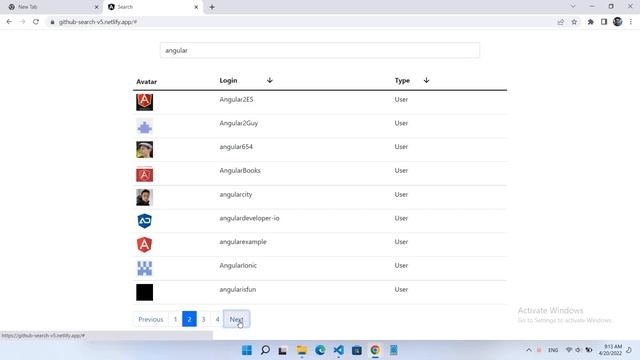Toggle the browser side panel
The height and width of the screenshot is (360, 640).
click(604, 22)
